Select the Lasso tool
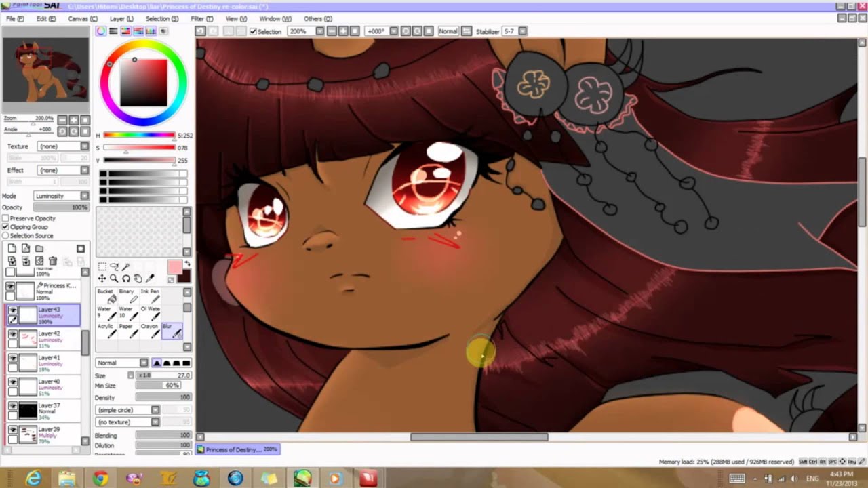Viewport: 868px width, 488px height. click(x=114, y=267)
